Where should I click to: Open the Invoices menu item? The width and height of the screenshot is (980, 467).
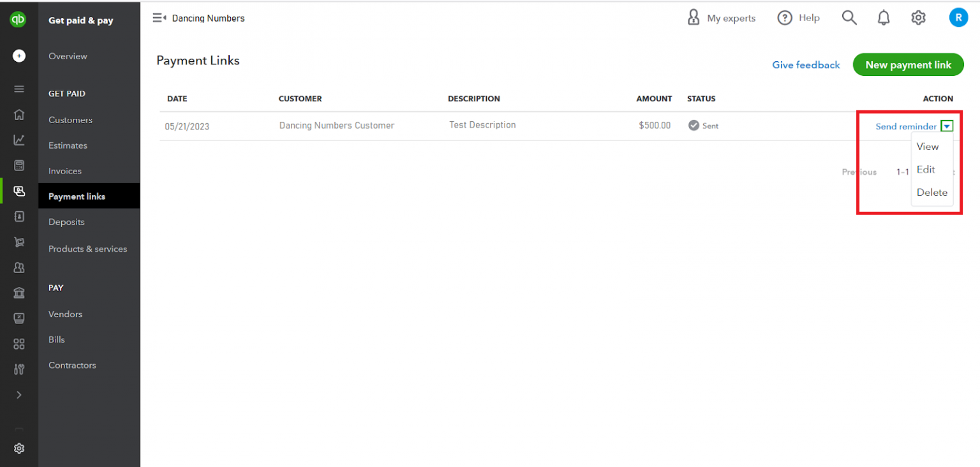tap(64, 170)
